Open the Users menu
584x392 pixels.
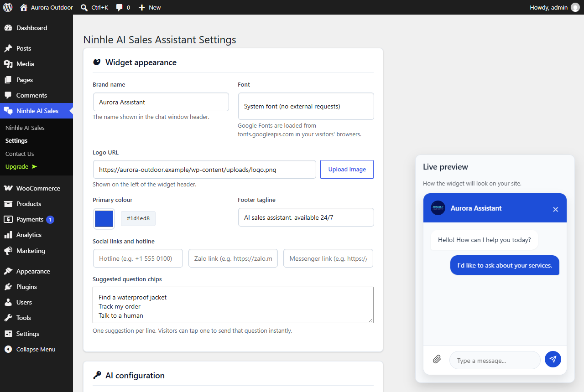tap(36, 302)
